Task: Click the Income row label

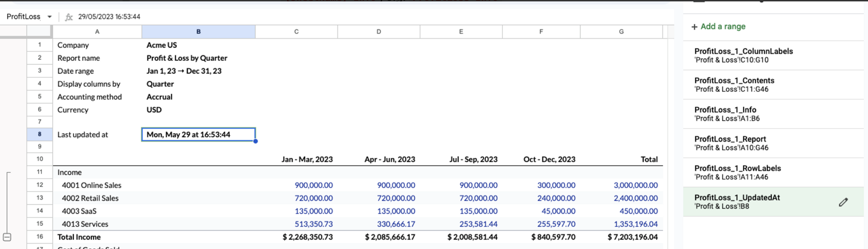Action: [x=97, y=172]
